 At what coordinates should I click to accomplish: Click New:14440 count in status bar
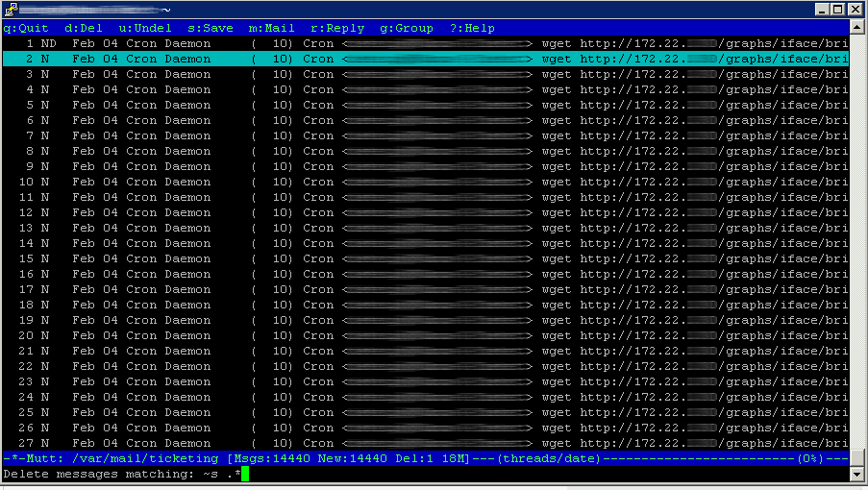(352, 458)
